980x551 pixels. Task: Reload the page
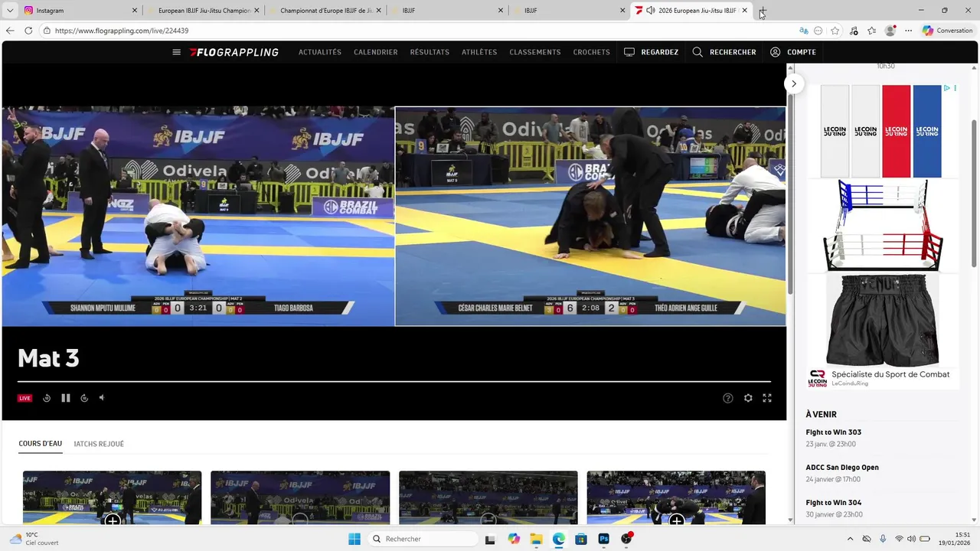(28, 31)
